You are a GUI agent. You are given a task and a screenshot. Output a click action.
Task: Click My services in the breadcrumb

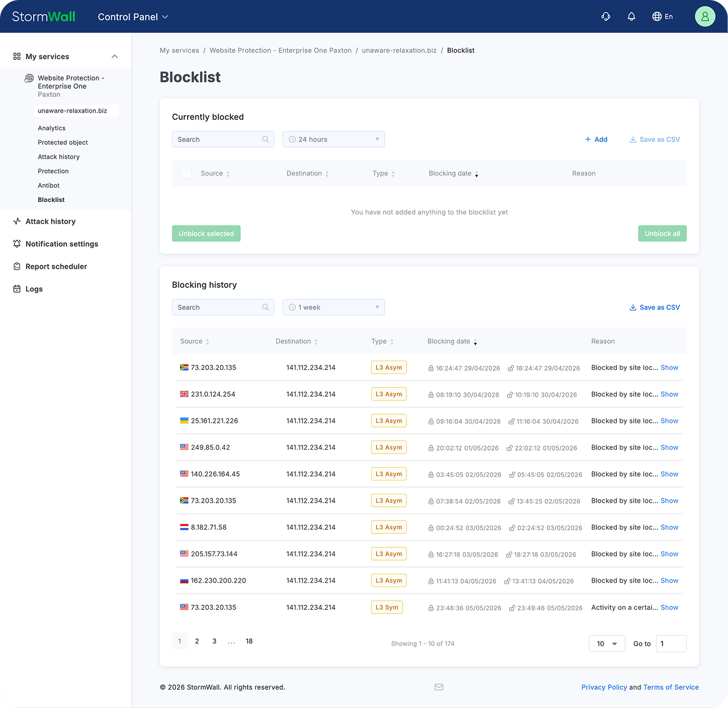click(179, 50)
